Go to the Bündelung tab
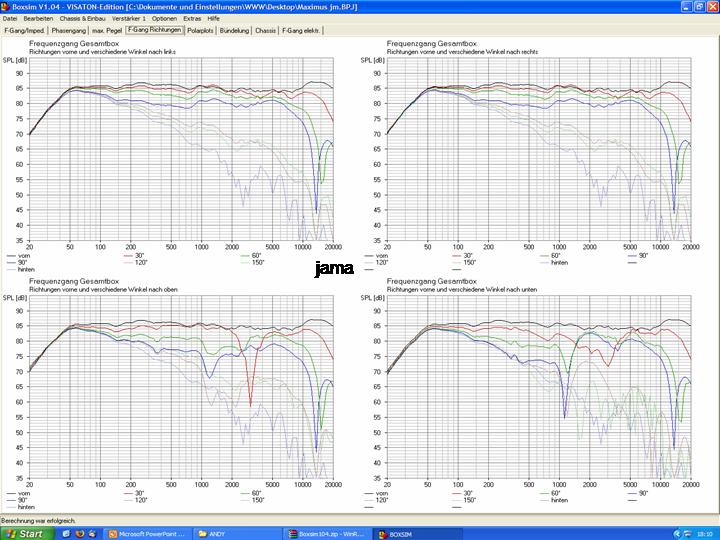720x540 pixels. coord(234,30)
